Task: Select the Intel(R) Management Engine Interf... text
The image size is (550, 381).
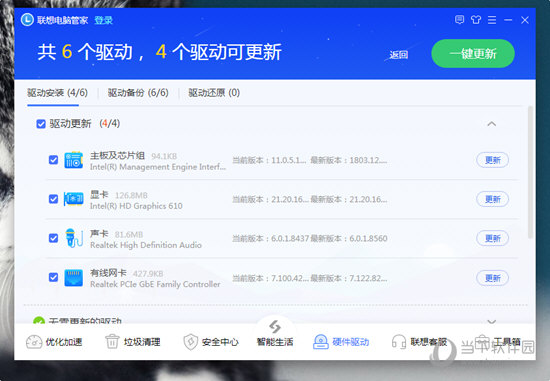Action: (158, 167)
